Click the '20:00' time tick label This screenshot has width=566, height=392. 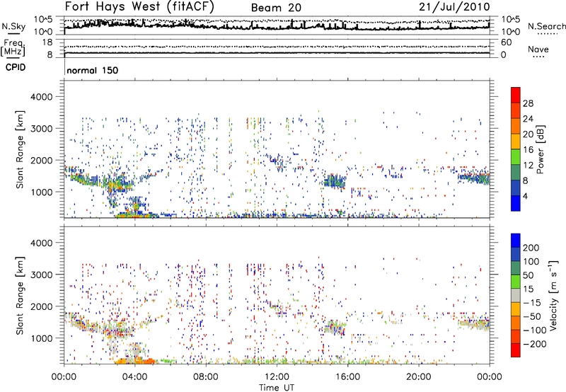[418, 376]
